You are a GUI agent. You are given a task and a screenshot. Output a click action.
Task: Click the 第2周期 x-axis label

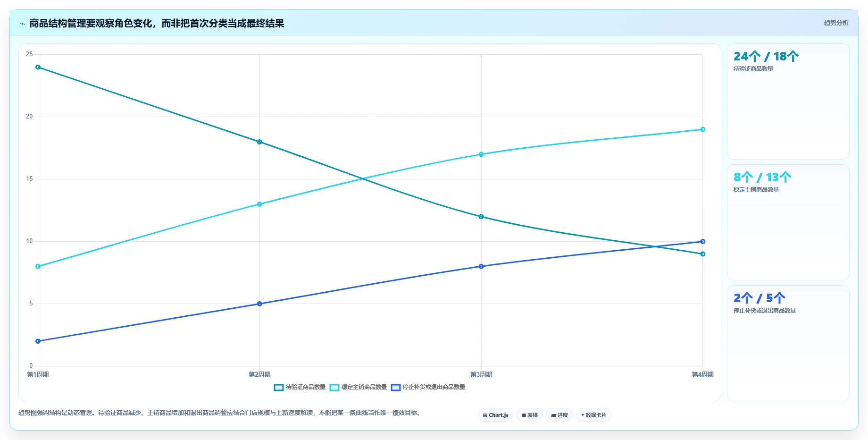point(259,375)
